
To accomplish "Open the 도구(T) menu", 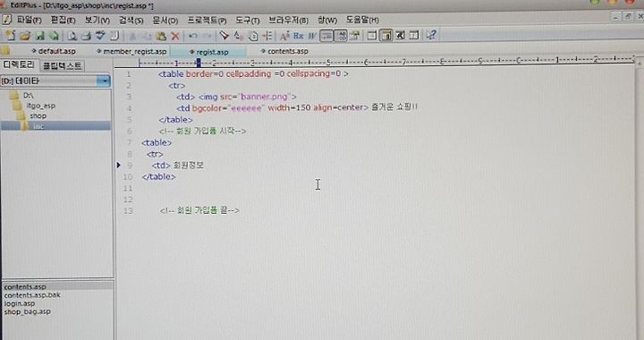I will [x=247, y=20].
